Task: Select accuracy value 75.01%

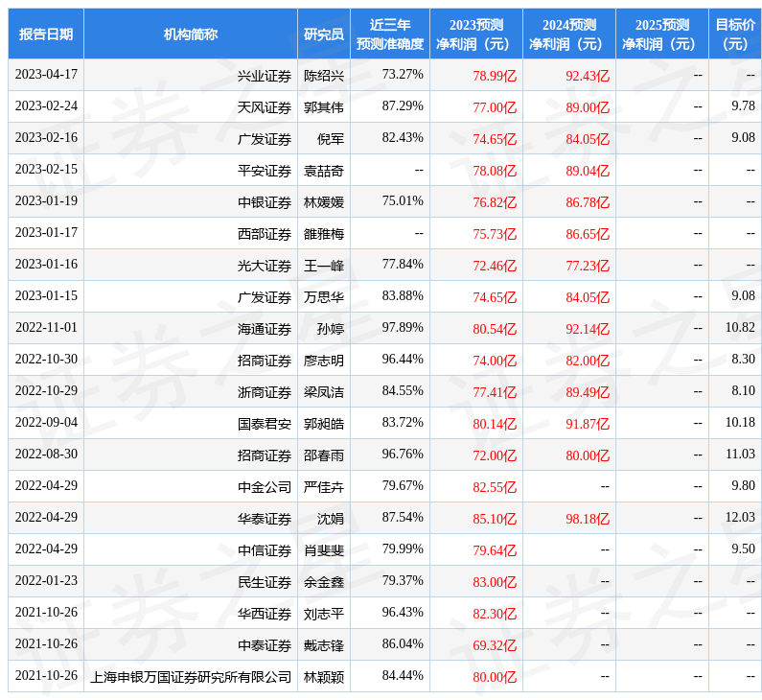Action: coord(403,200)
